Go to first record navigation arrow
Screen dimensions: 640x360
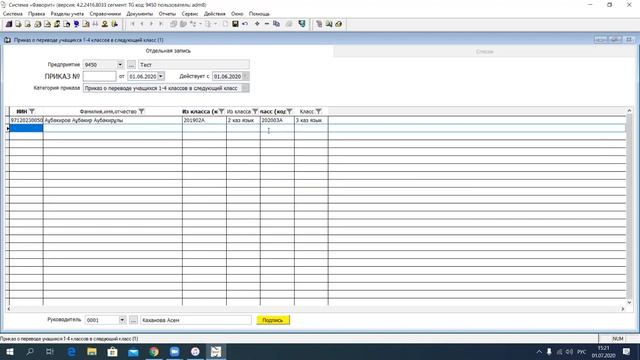(133, 24)
